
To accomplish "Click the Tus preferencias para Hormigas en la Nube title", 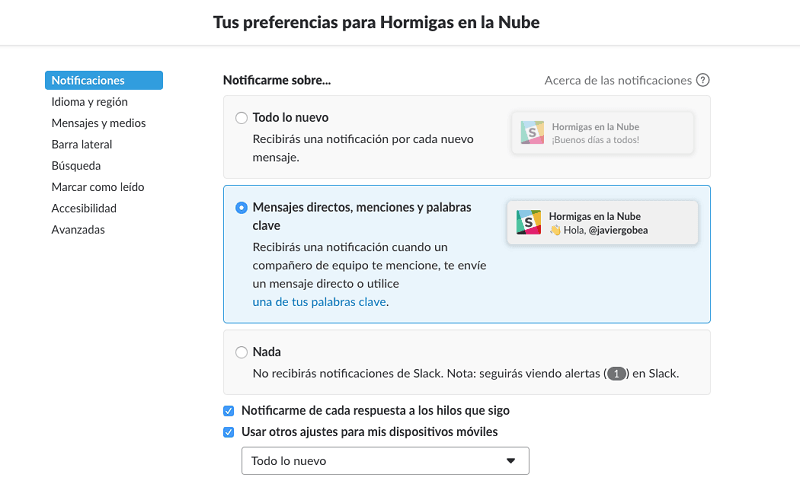I will point(376,22).
